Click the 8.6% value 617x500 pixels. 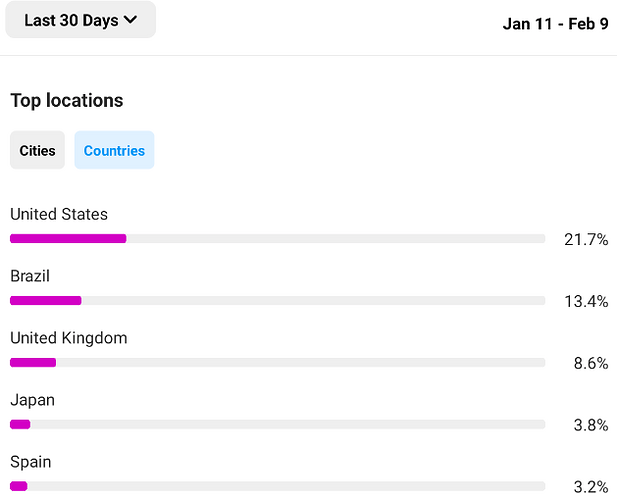pos(591,363)
